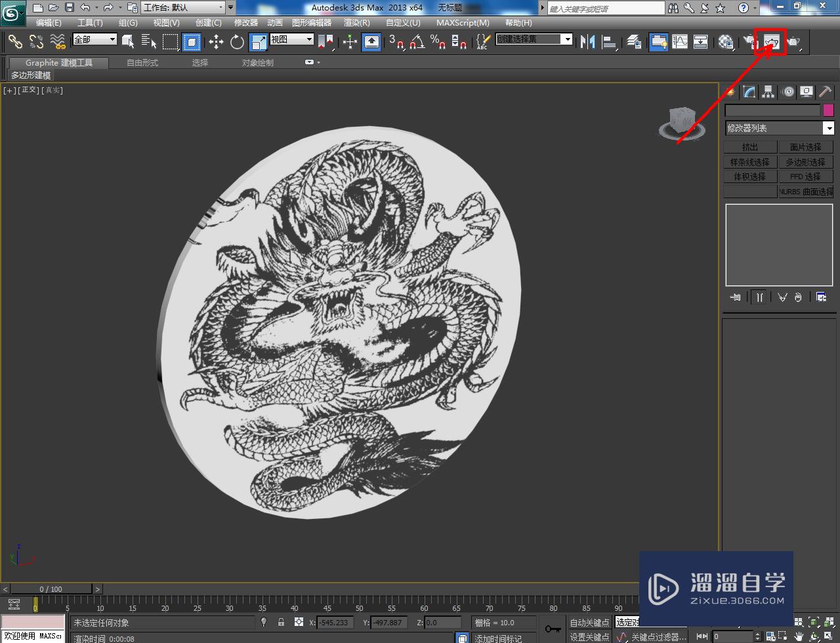Image resolution: width=840 pixels, height=643 pixels.
Task: Open the Schematic View icon
Action: [x=701, y=42]
